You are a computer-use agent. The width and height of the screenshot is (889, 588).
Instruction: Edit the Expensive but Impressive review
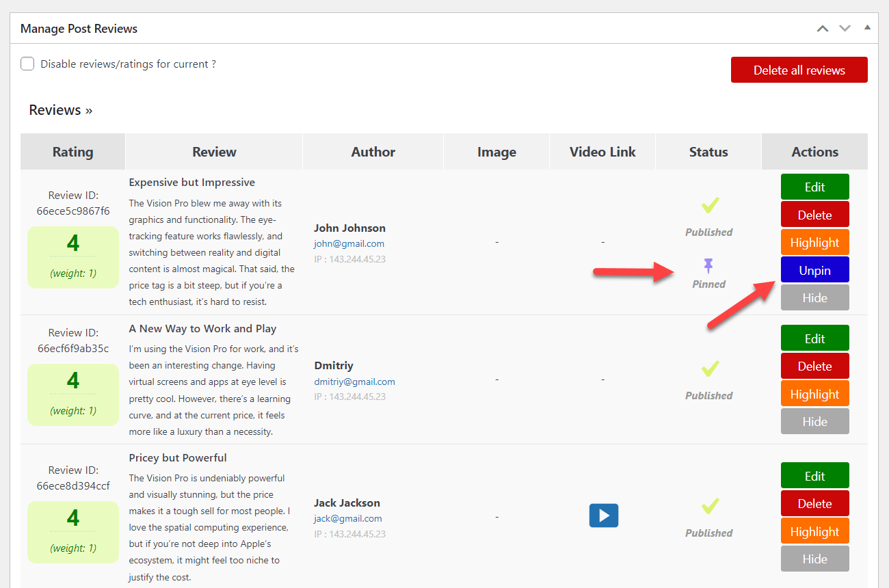(814, 187)
